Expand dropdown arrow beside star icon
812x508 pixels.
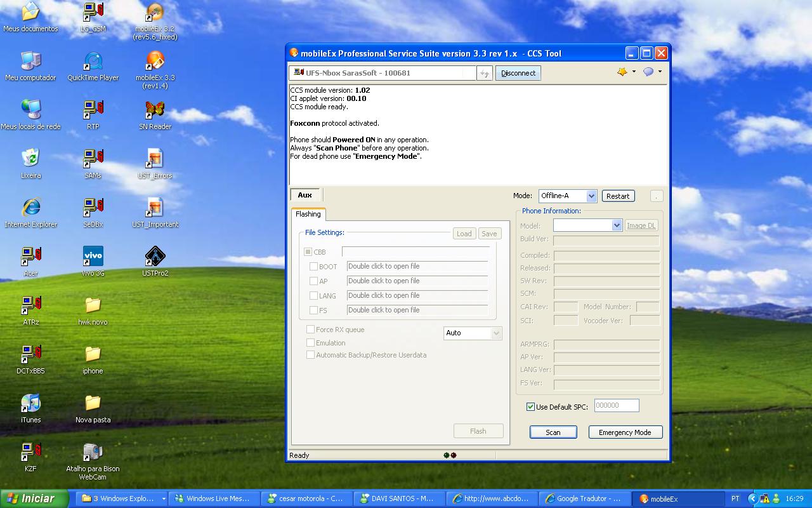pos(634,72)
